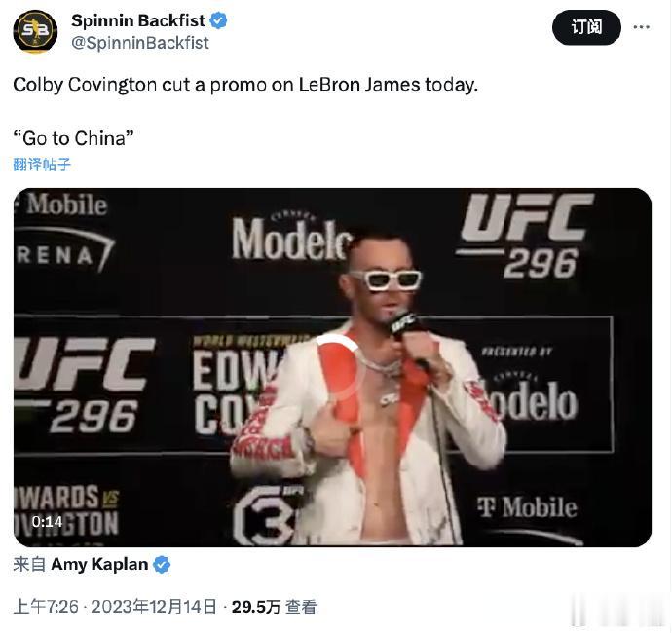Click the T-Mobile logo area of the video
This screenshot has height=633, width=672.
click(527, 507)
